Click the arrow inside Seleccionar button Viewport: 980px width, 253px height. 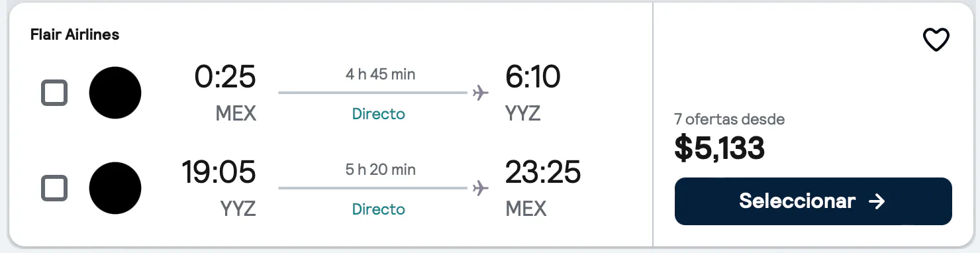point(877,201)
